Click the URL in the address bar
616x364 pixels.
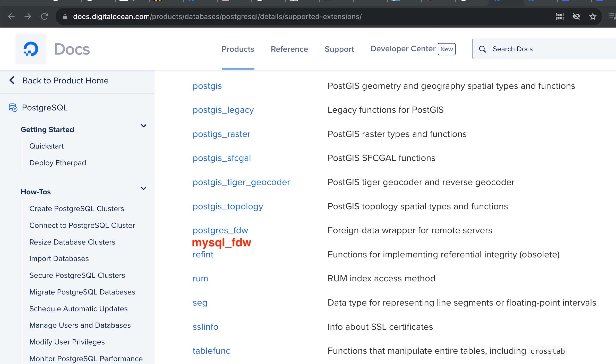tap(217, 17)
